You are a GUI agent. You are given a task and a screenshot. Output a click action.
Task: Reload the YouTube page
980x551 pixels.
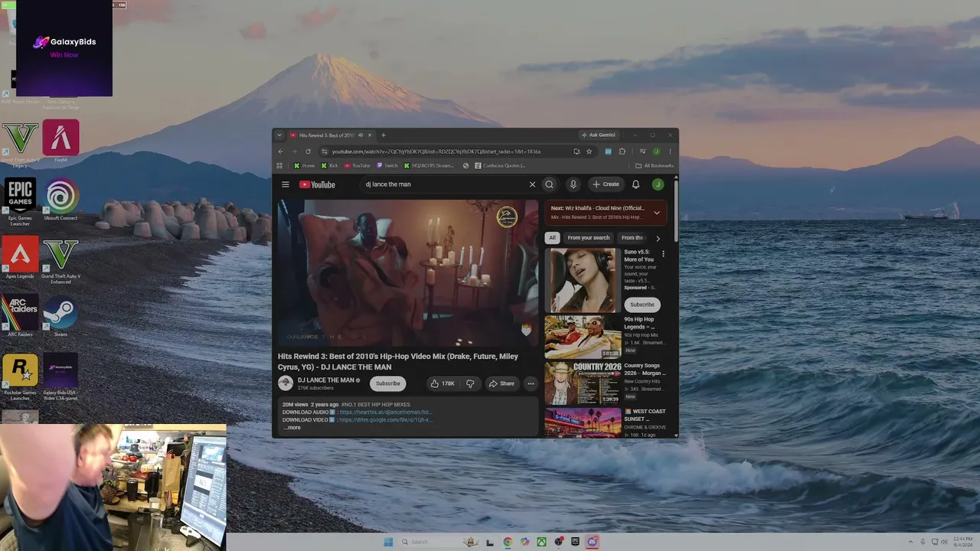(x=308, y=152)
